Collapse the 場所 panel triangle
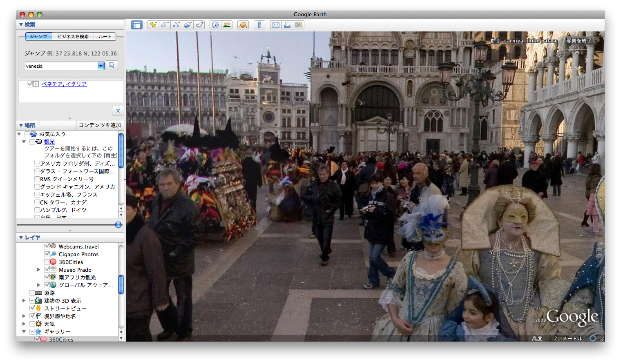 point(21,125)
